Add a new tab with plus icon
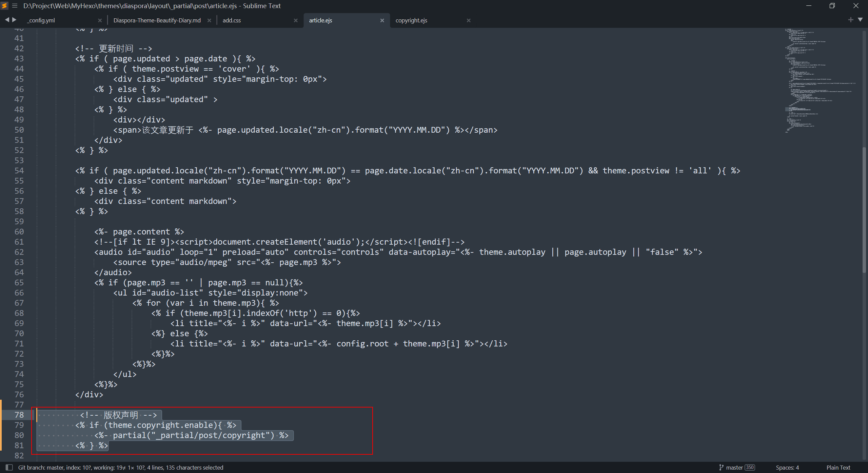The height and width of the screenshot is (473, 868). click(x=850, y=20)
